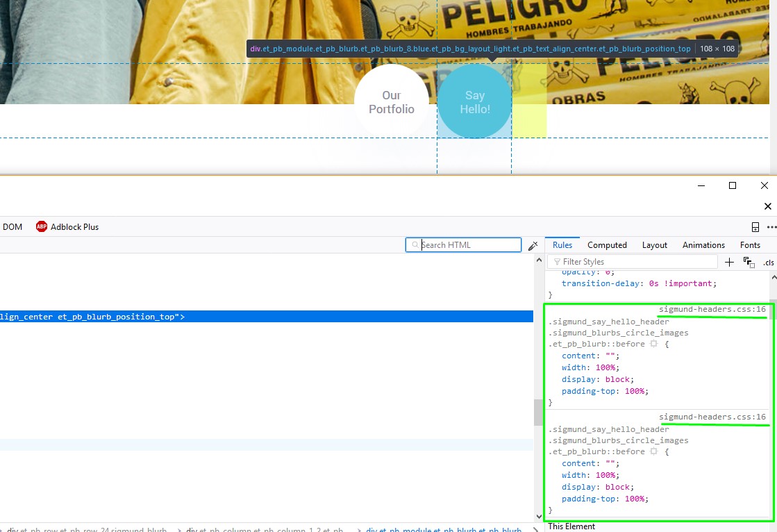Close the developer tools panel
This screenshot has height=532, width=777.
pos(767,206)
